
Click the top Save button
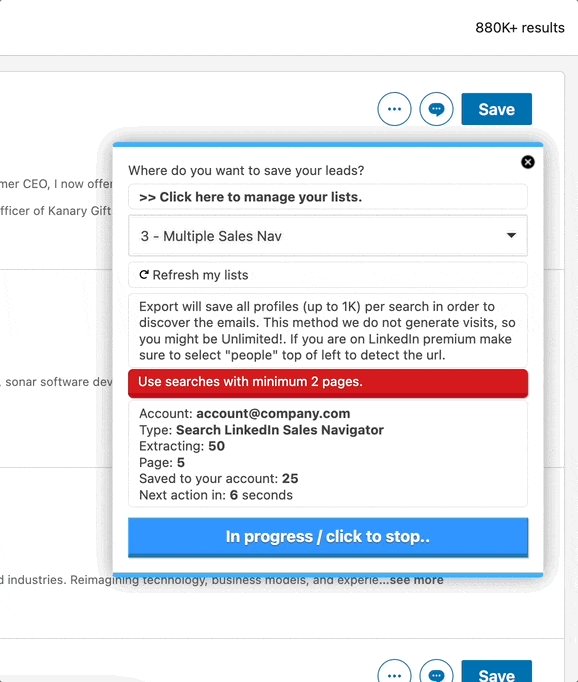[496, 109]
